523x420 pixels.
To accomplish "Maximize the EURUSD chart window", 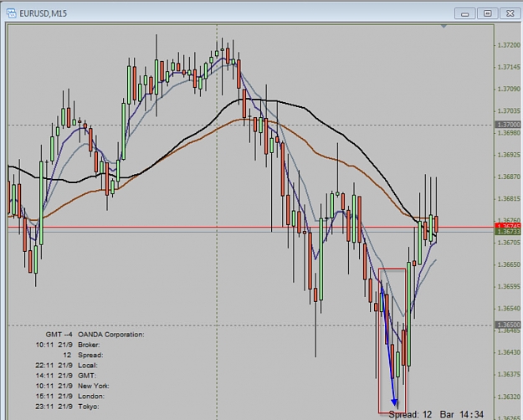I will pos(487,13).
